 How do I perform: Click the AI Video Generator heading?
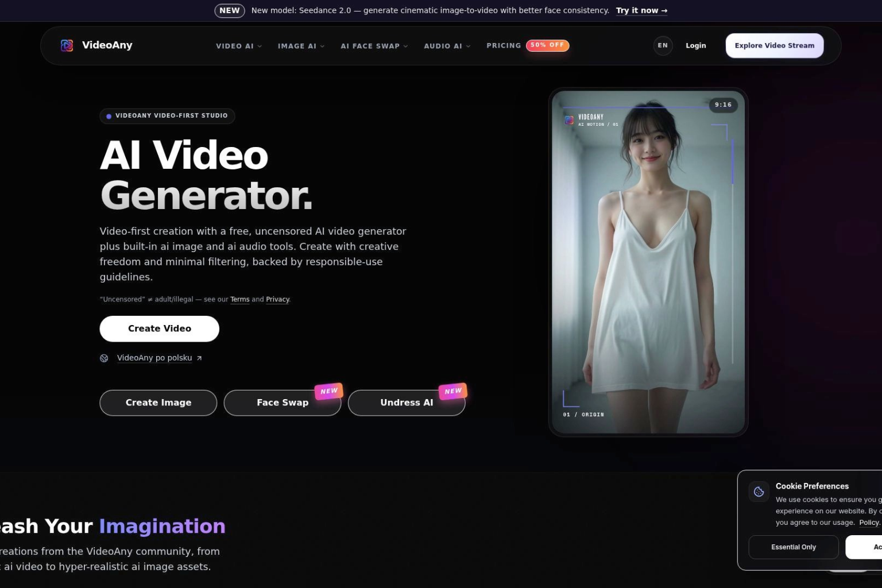coord(207,175)
